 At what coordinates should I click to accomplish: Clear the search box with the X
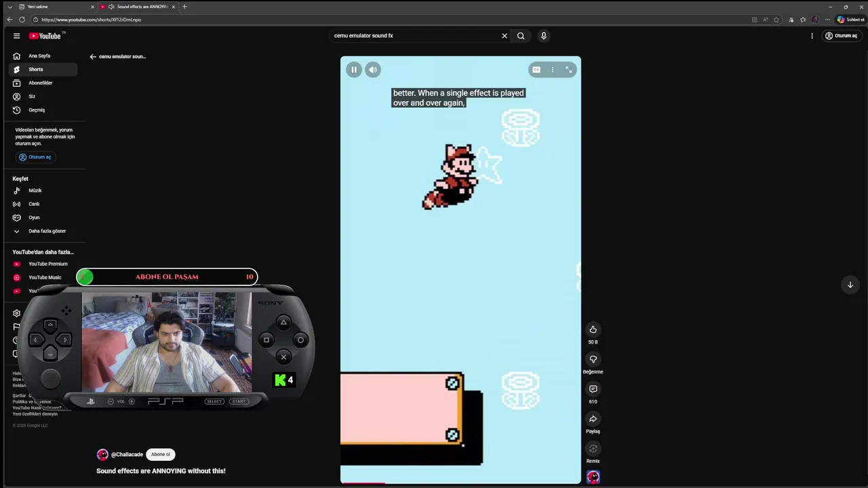coord(505,36)
